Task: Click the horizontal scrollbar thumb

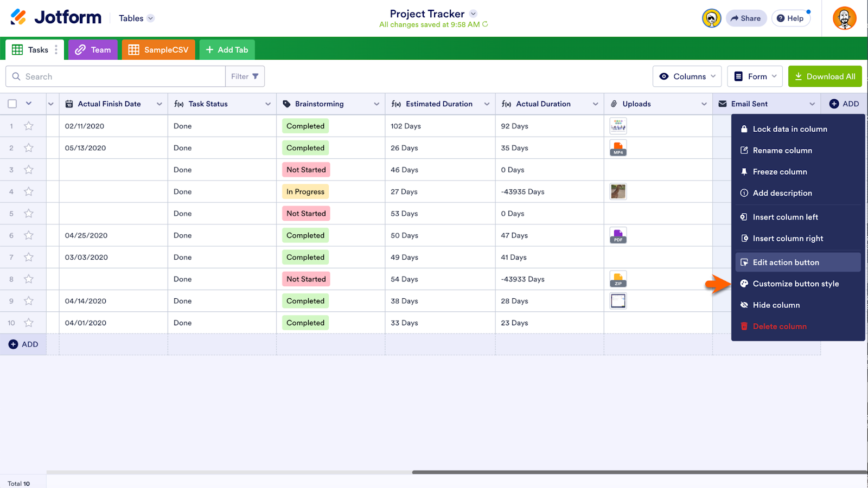Action: click(x=640, y=472)
